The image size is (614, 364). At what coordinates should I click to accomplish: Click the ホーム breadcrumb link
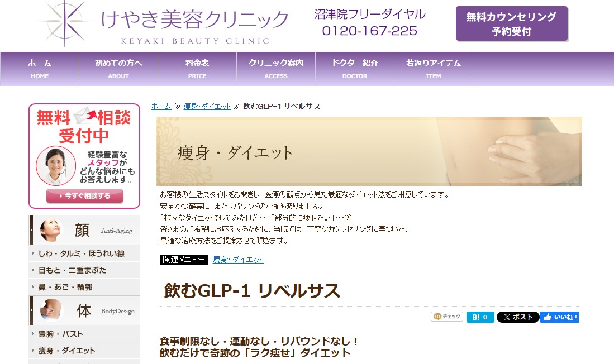pos(161,106)
